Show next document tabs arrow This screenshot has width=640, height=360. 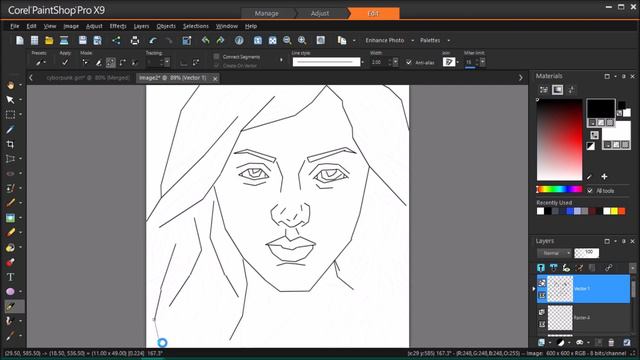point(520,78)
